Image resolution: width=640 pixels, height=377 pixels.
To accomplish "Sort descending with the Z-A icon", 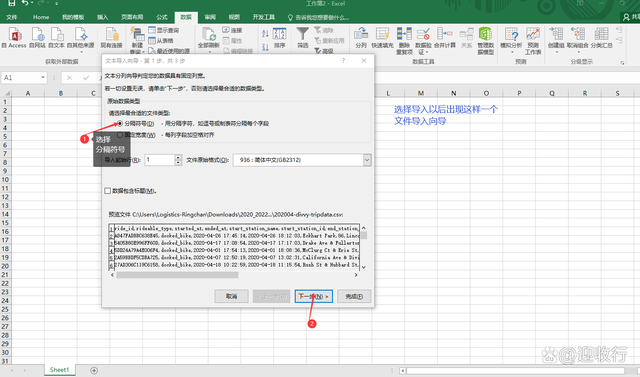I will pos(265,47).
